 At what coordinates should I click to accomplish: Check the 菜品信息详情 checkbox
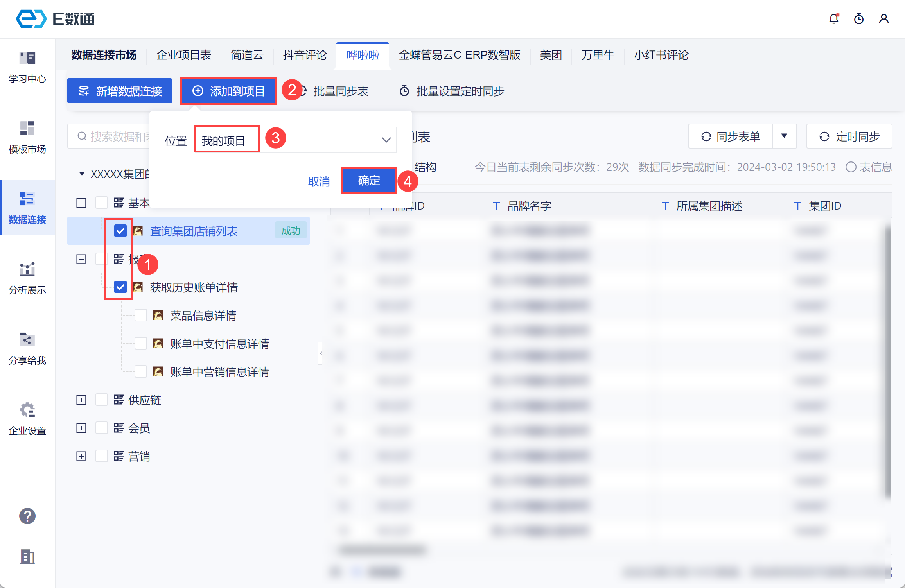coord(141,315)
